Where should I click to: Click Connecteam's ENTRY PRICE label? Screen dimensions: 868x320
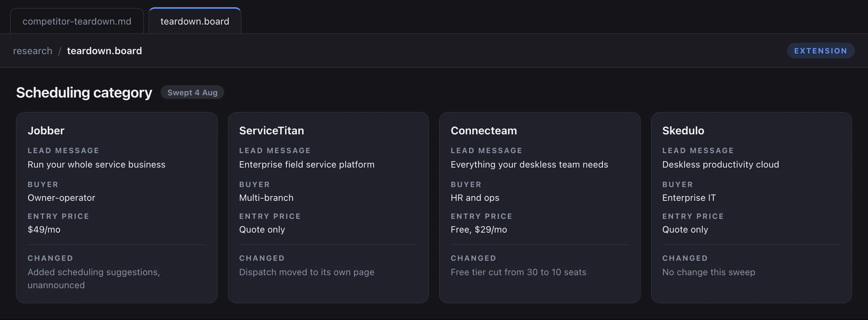point(481,216)
